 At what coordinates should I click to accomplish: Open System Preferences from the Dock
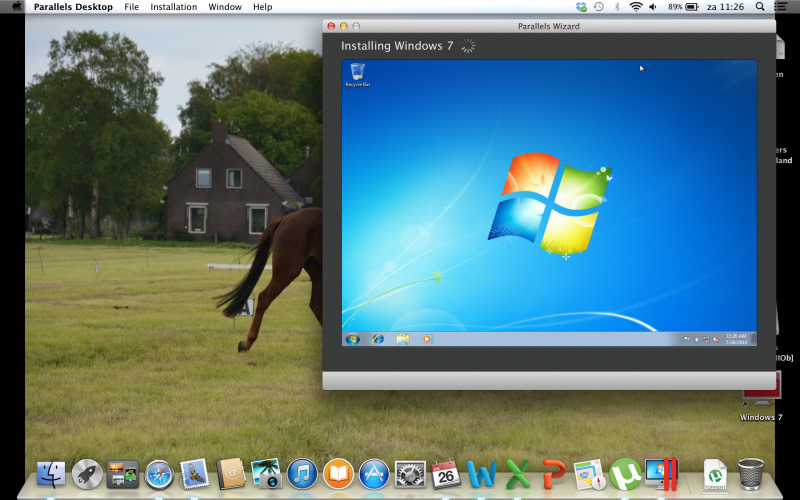tap(410, 473)
